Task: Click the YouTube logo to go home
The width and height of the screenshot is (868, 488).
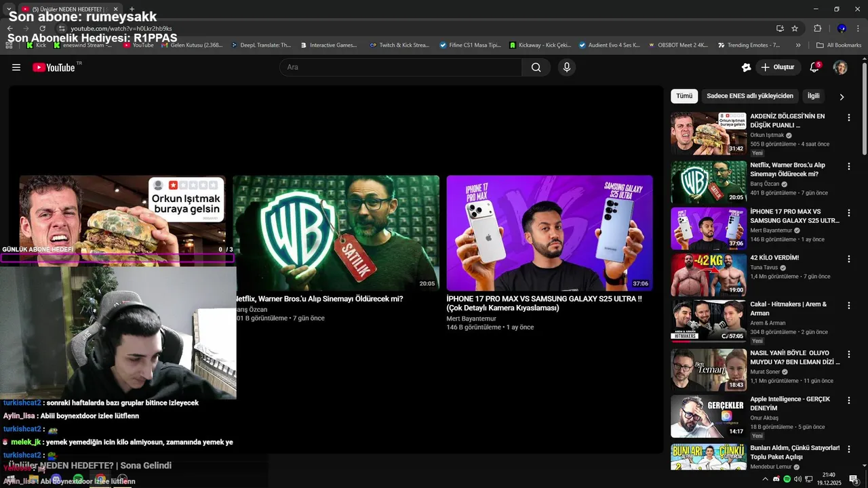Action: pyautogui.click(x=54, y=67)
